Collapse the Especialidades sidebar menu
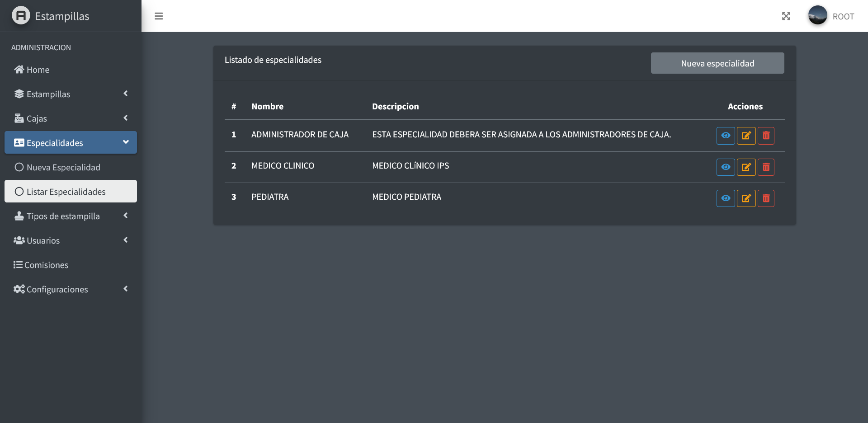The height and width of the screenshot is (423, 868). [71, 143]
